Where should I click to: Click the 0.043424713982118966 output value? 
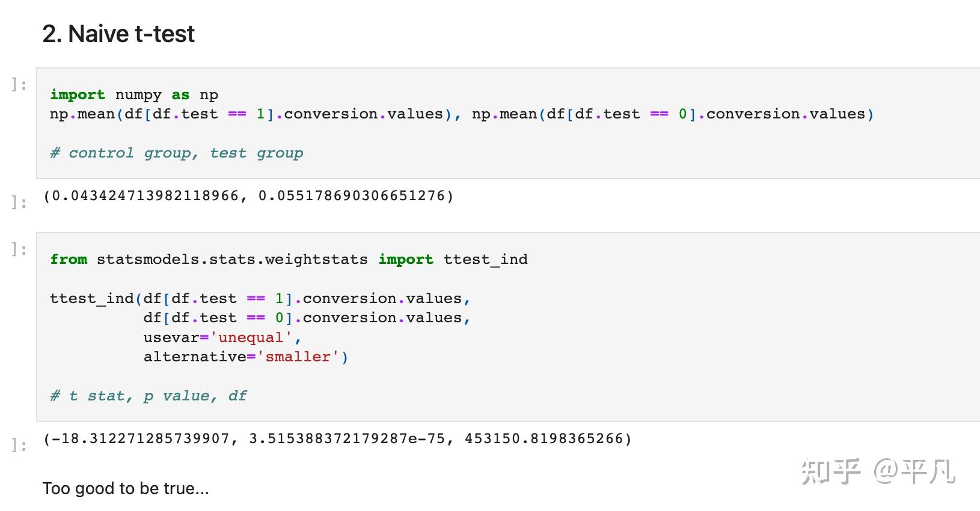[x=145, y=196]
